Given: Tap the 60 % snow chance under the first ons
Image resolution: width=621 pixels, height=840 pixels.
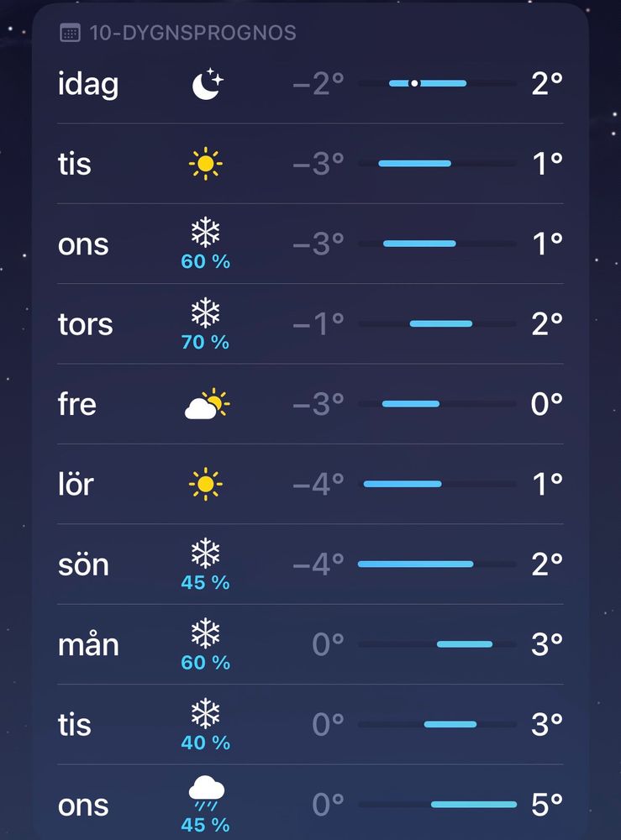Looking at the screenshot, I should (x=205, y=261).
